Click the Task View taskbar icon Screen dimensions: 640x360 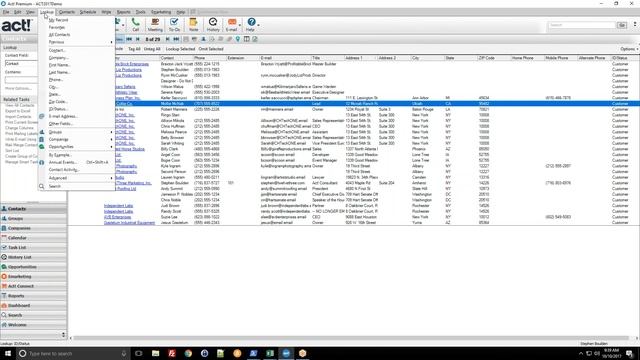139,353
